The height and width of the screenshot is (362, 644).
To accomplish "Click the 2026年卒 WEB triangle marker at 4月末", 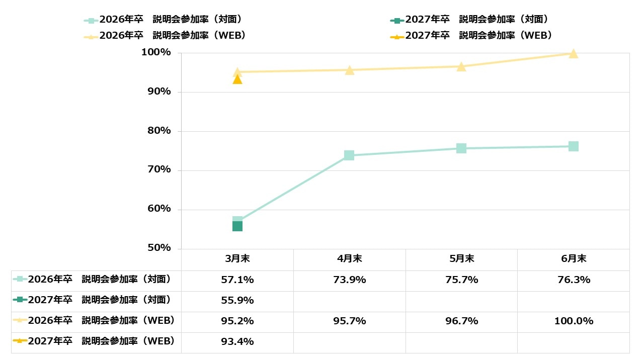I will 350,70.
